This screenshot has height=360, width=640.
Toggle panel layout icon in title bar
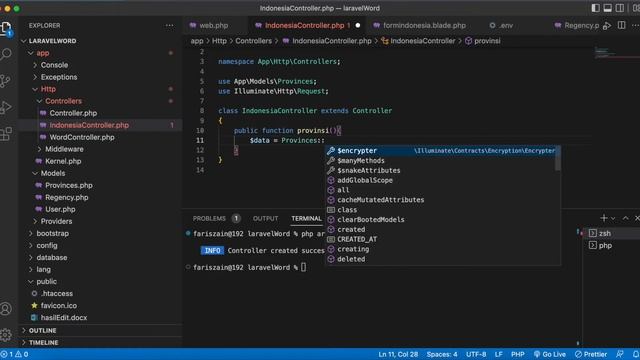608,8
